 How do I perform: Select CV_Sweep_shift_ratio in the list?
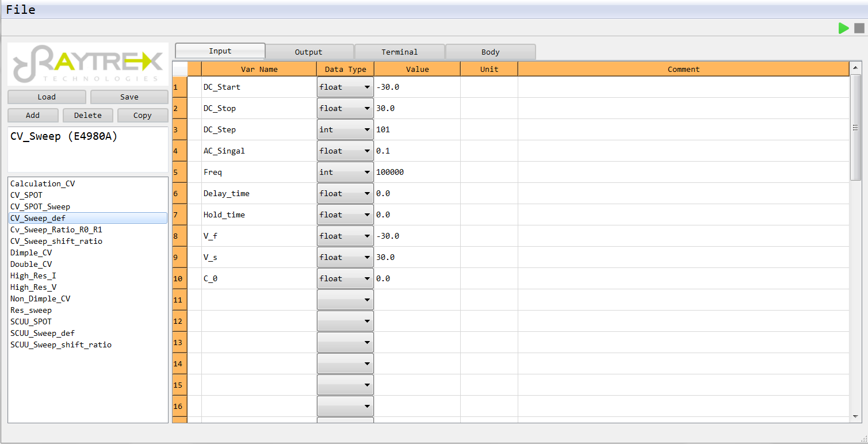(88, 241)
